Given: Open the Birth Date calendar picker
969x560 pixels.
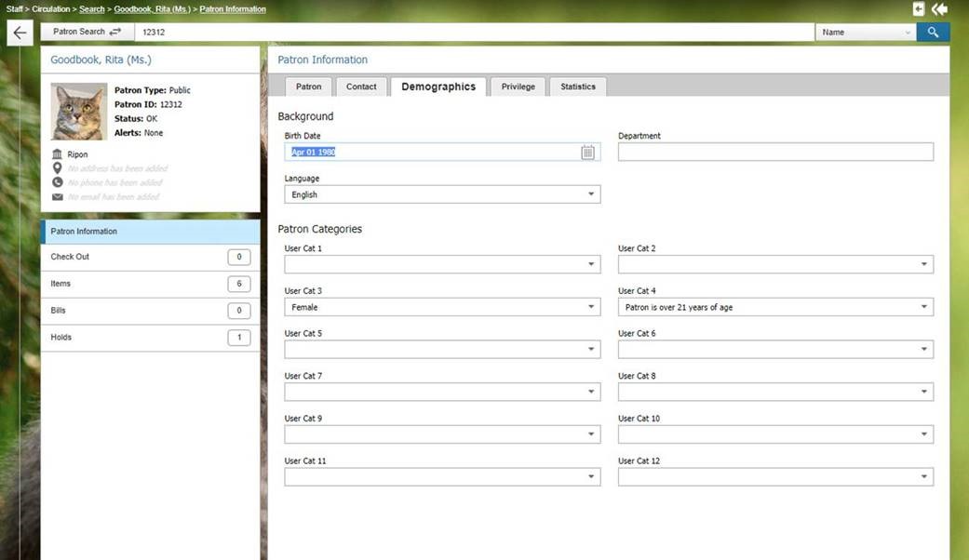Looking at the screenshot, I should pos(587,153).
